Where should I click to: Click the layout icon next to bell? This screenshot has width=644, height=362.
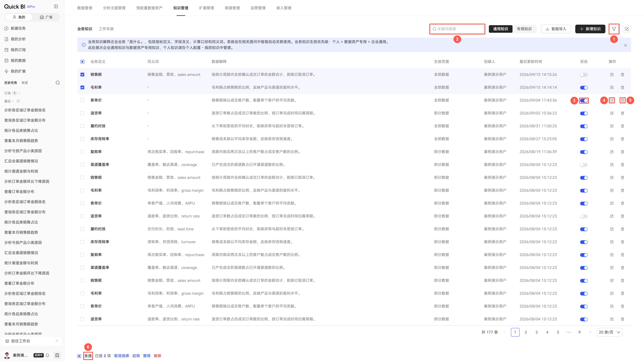coord(57,355)
